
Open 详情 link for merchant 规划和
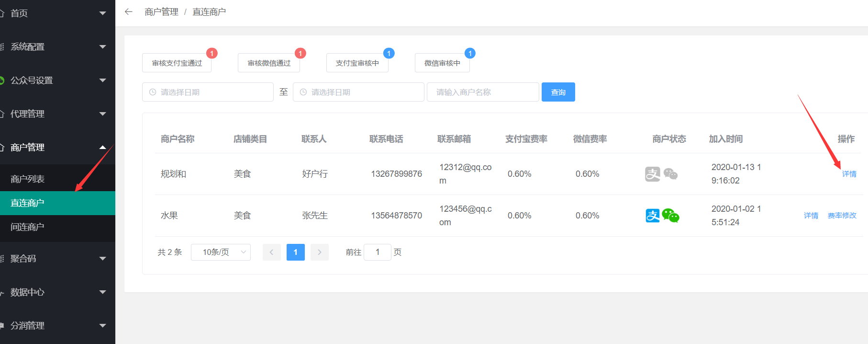coord(849,174)
